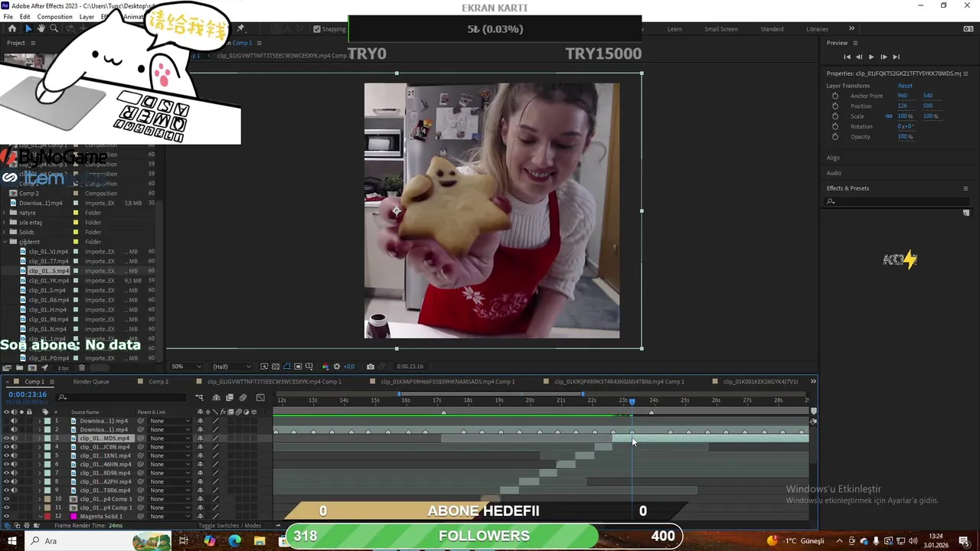Select the Selection arrow tool

tap(28, 28)
